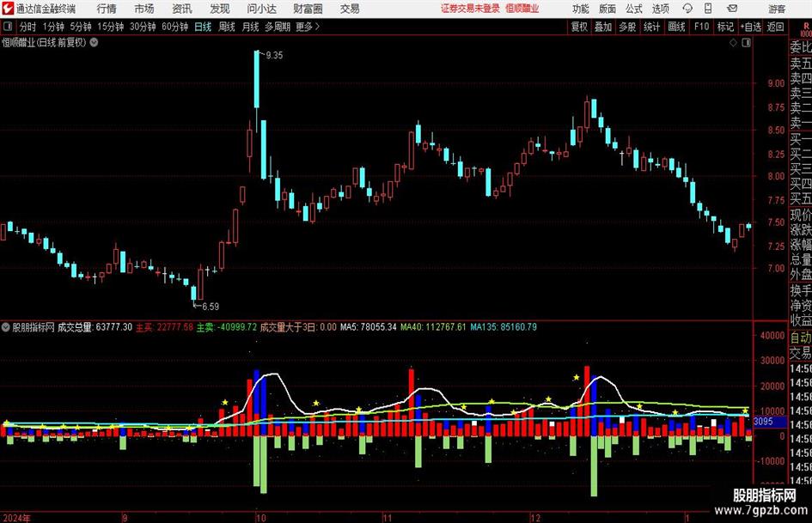This screenshot has height=523, width=812.
Task: Click MA135: 85160.79 indicator value
Action: click(504, 327)
